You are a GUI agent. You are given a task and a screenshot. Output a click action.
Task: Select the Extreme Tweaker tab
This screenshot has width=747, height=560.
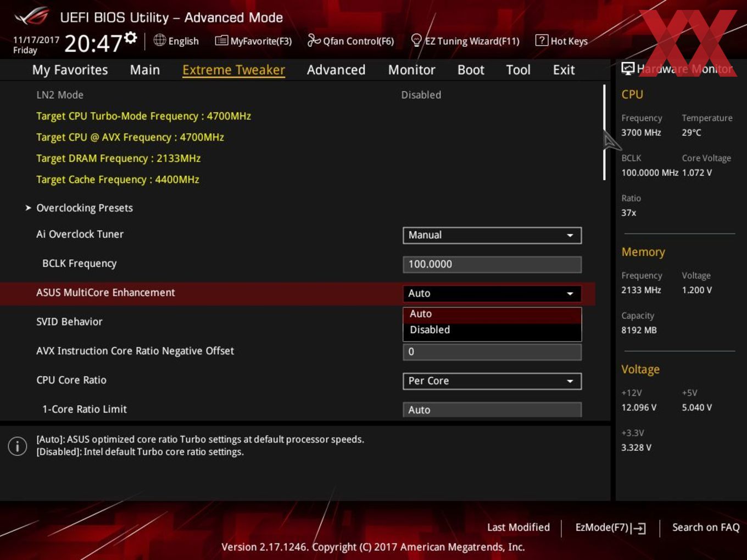point(233,70)
